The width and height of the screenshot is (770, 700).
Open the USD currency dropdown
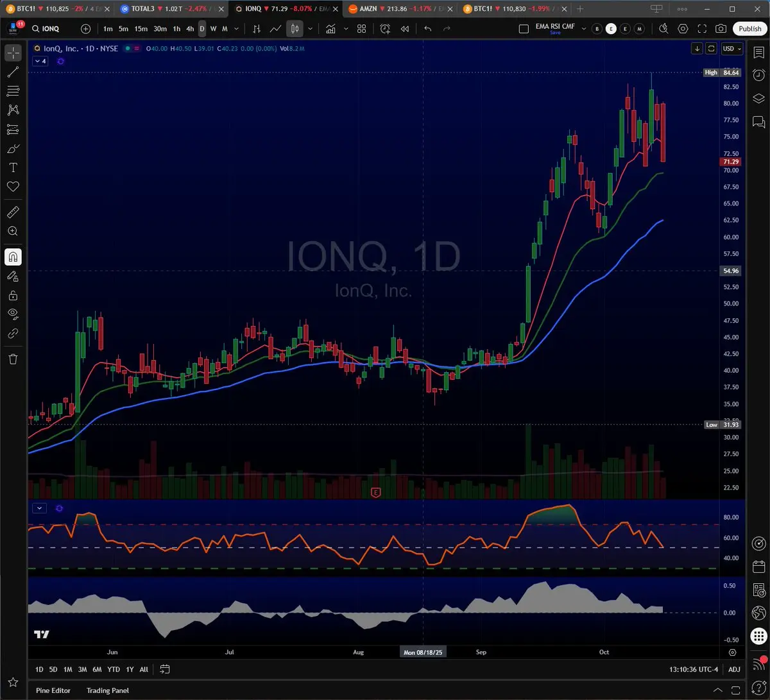[x=732, y=49]
